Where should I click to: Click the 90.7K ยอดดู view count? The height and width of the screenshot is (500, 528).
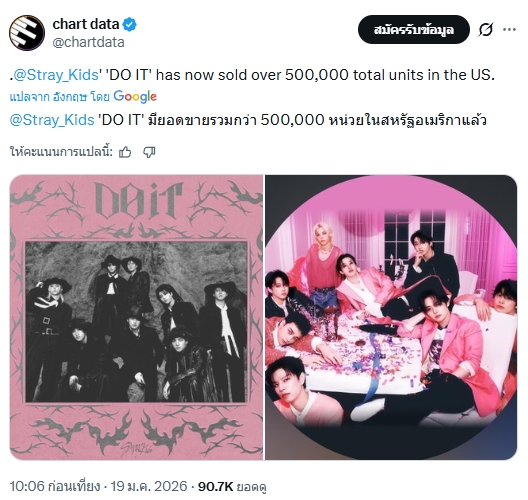click(x=232, y=487)
